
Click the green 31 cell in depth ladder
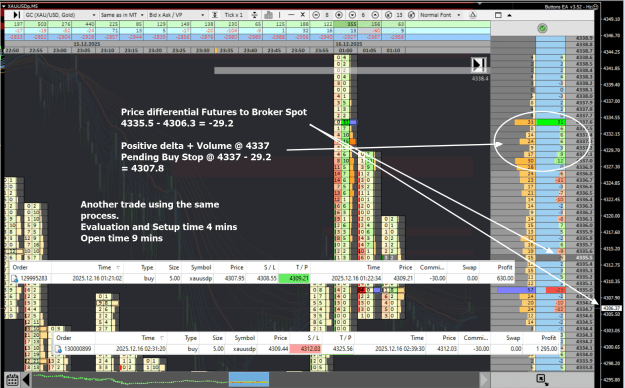551,122
